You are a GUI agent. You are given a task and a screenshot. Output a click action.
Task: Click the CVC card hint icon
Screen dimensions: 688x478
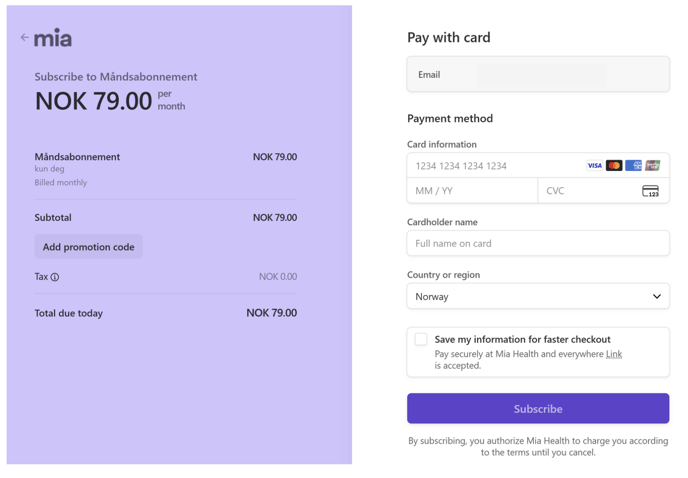(x=650, y=191)
